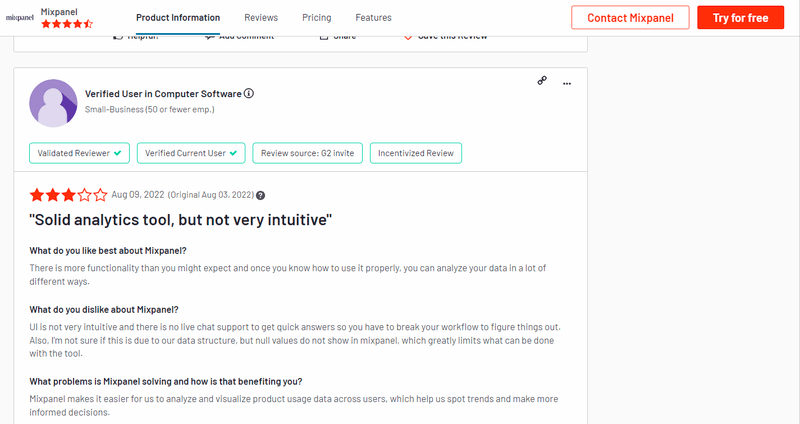This screenshot has height=424, width=800.
Task: Open the Pricing tab
Action: [316, 18]
